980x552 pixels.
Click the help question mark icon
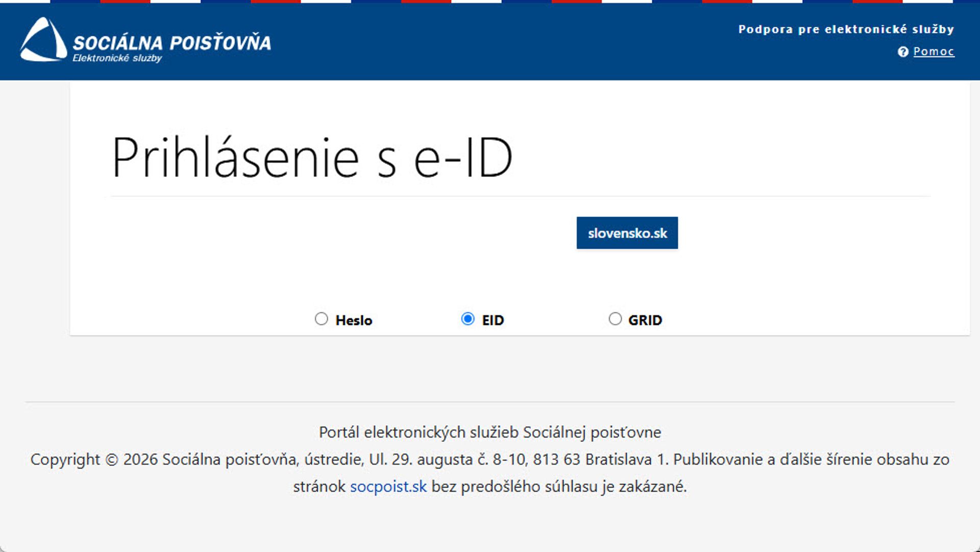[x=903, y=52]
